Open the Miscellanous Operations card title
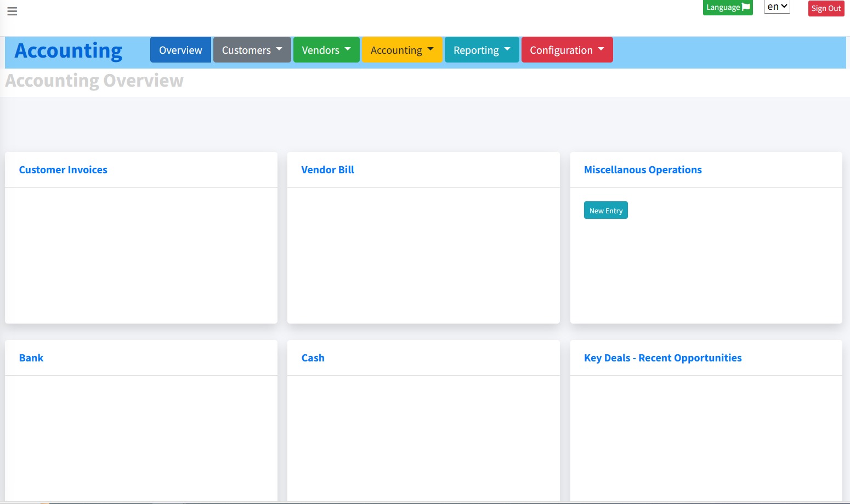Screen dimensions: 850x504 point(643,170)
